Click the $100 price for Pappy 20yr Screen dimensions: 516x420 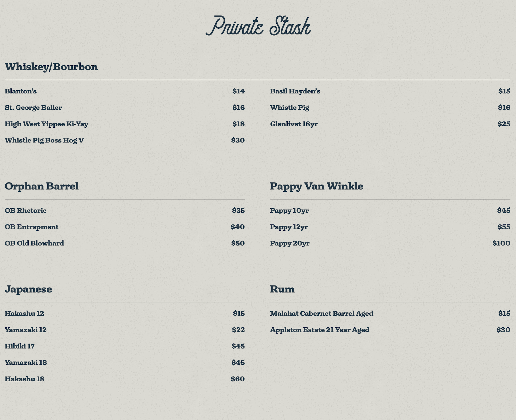click(x=501, y=243)
